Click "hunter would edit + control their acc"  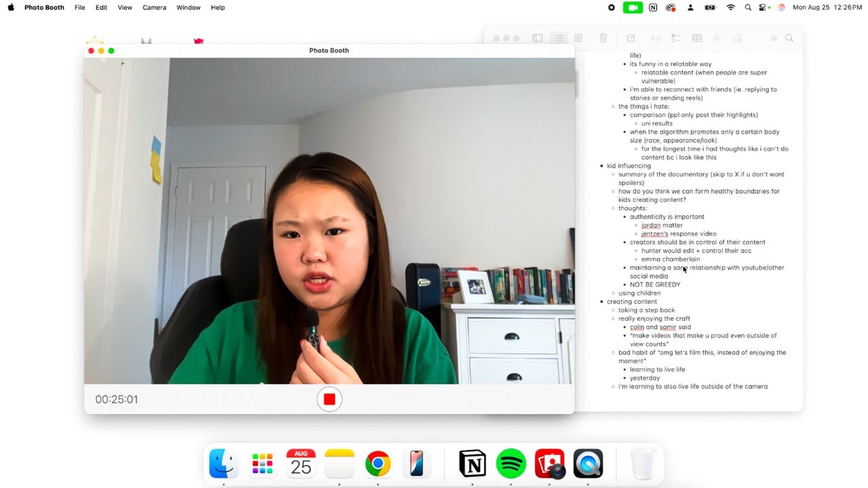click(696, 251)
